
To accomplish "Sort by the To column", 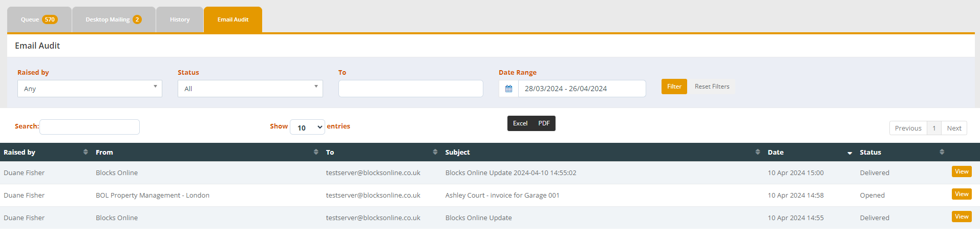I will click(382, 152).
